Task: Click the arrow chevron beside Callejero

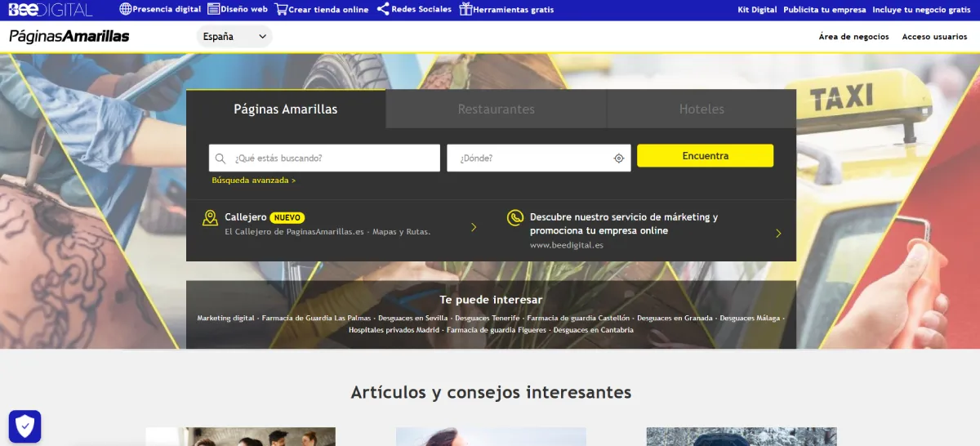Action: 474,227
